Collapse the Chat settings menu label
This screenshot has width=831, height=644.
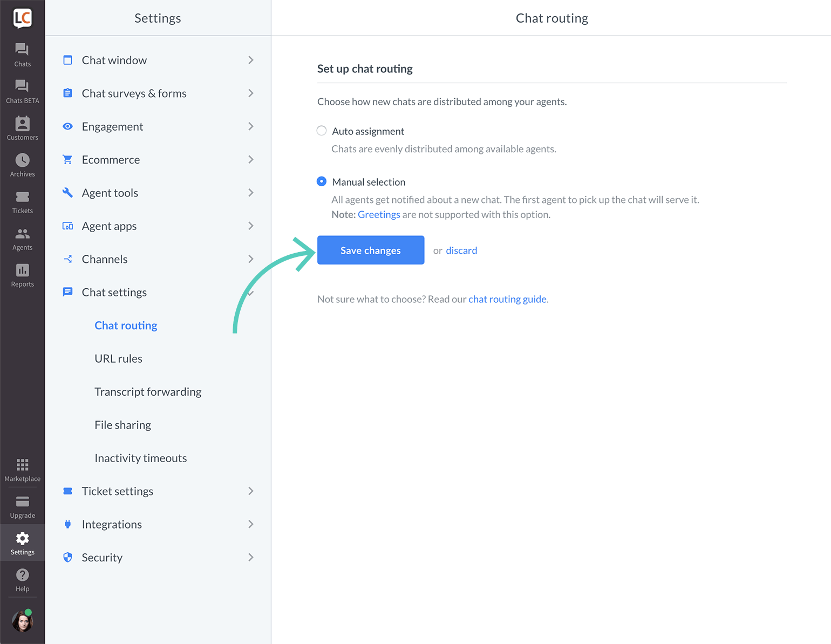tap(114, 292)
